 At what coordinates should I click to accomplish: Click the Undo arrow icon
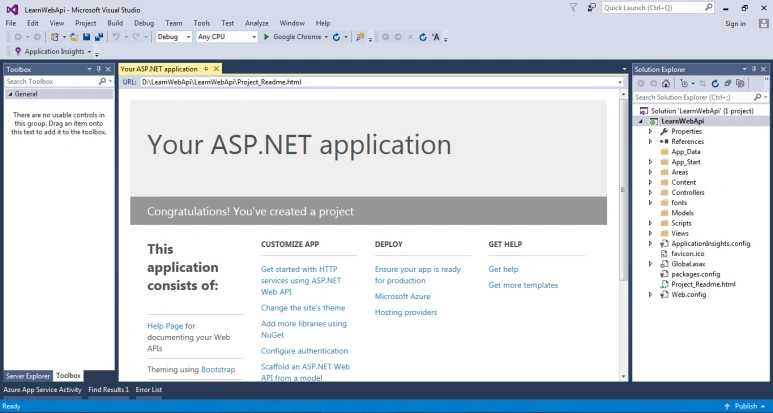click(116, 37)
